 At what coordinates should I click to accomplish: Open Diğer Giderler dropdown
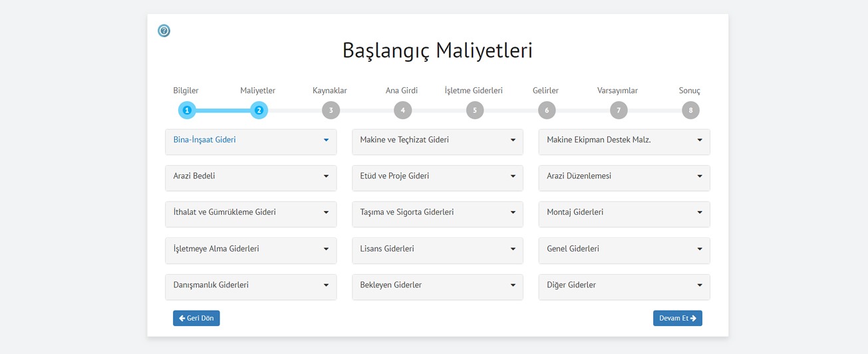[624, 287]
